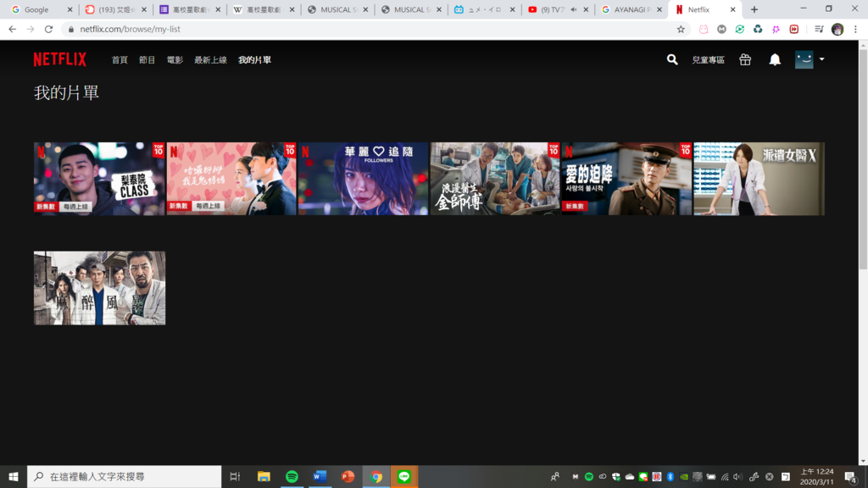The width and height of the screenshot is (868, 488).
Task: Open the 麻醉風暴 title card
Action: point(99,288)
